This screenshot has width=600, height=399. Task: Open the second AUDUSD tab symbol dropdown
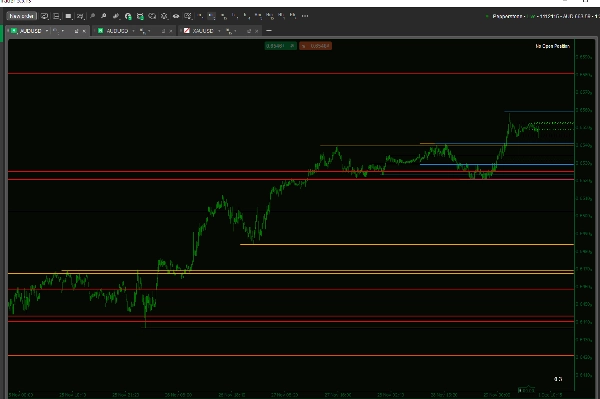[133, 31]
